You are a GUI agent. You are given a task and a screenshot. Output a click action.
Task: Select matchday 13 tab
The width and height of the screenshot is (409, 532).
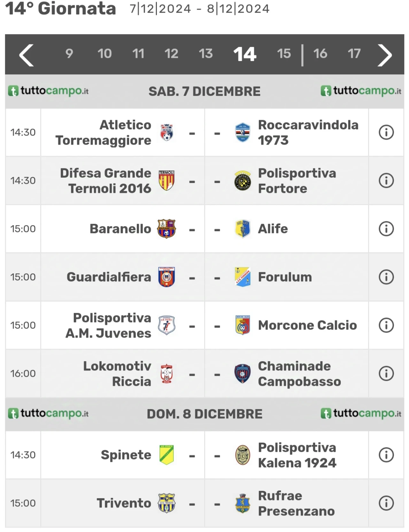click(x=205, y=54)
